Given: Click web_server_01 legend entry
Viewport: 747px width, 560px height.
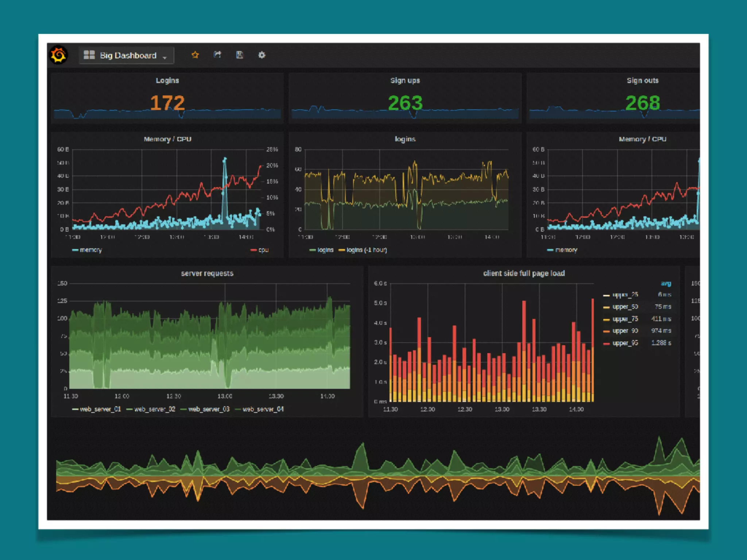Looking at the screenshot, I should click(100, 409).
